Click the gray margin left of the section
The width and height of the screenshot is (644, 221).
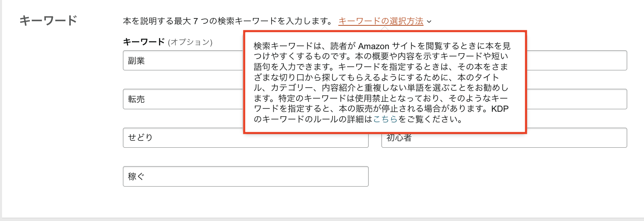[1, 109]
